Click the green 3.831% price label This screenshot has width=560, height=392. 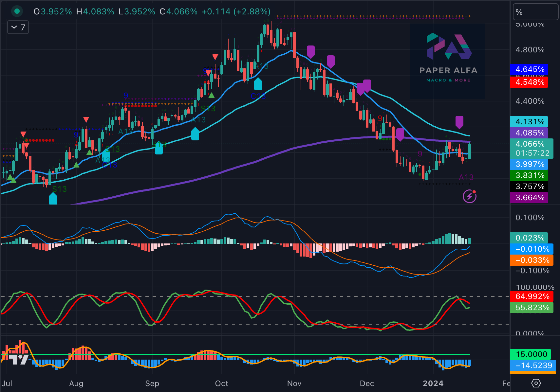(x=529, y=175)
